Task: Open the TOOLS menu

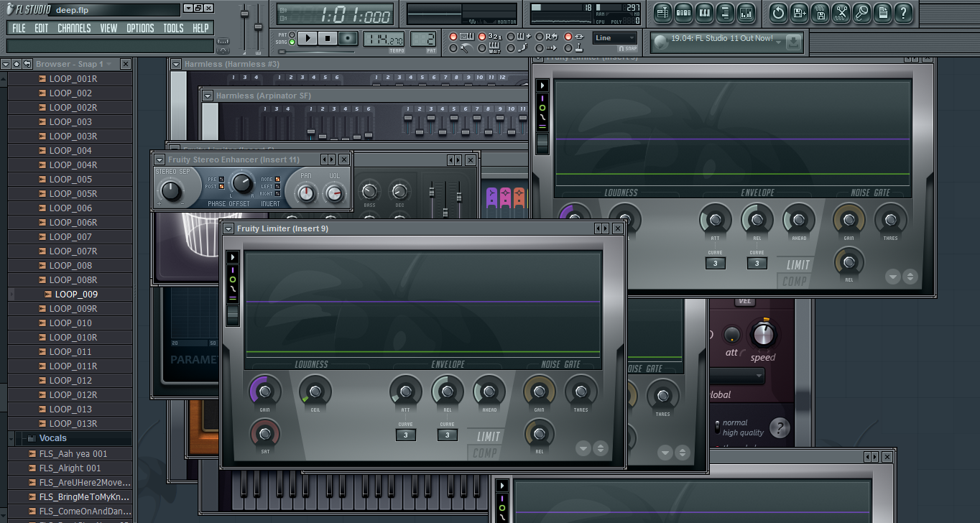Action: tap(173, 28)
